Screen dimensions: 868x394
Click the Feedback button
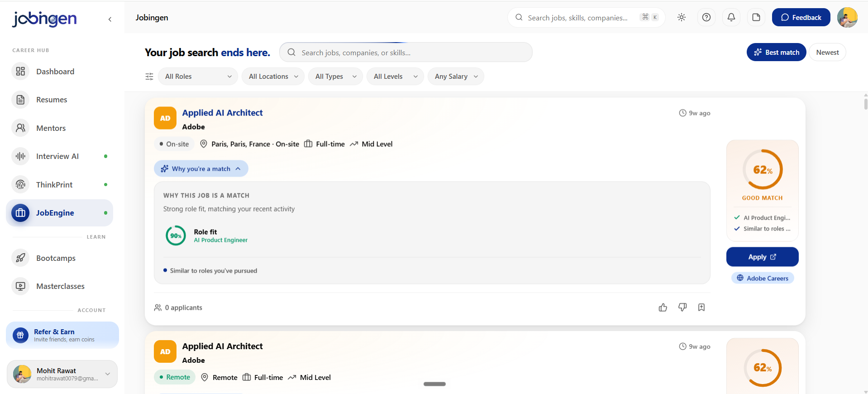click(x=801, y=17)
